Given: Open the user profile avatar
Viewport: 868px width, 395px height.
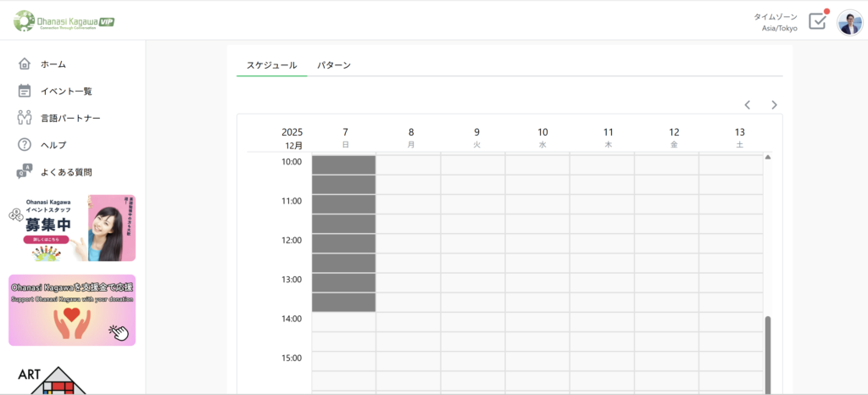Looking at the screenshot, I should click(x=849, y=22).
